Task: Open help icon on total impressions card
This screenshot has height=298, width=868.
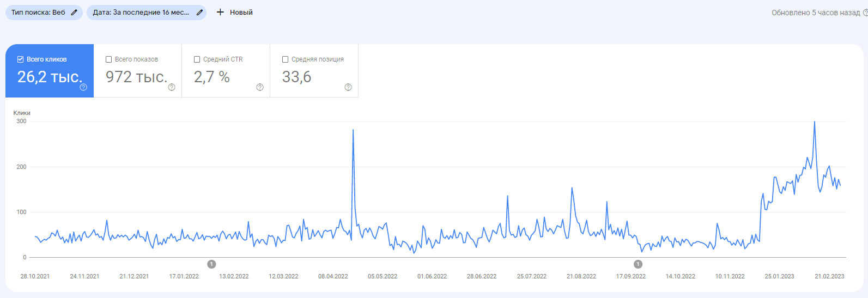Action: pos(172,87)
